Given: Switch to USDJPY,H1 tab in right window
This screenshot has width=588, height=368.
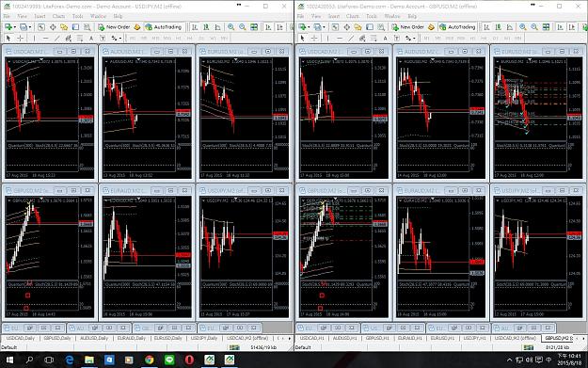Looking at the screenshot, I should click(x=475, y=338).
